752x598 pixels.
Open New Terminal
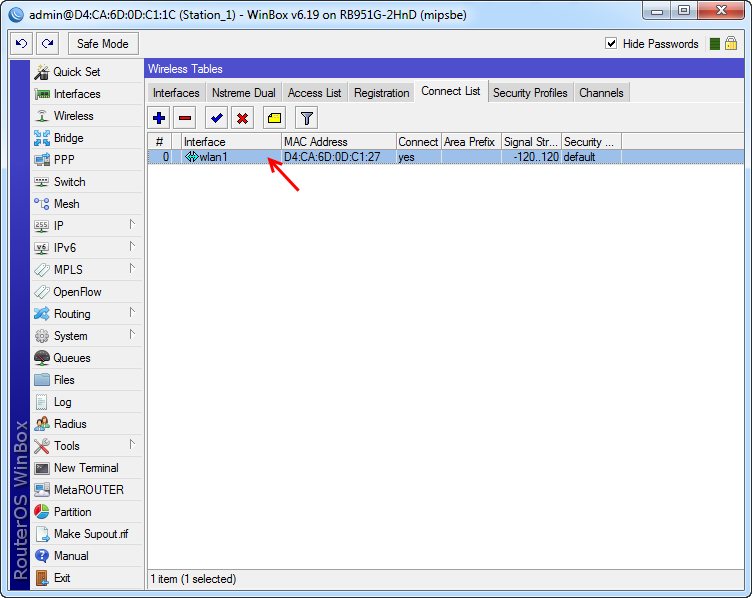click(x=87, y=468)
